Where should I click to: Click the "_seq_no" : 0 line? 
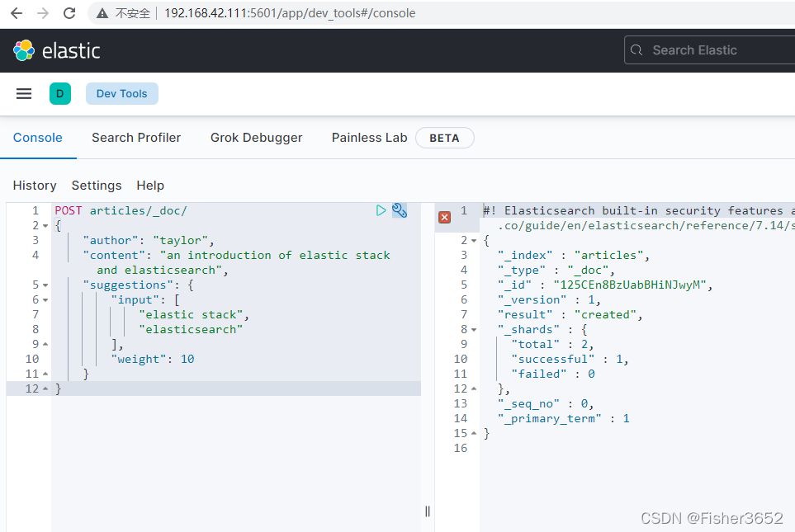[546, 404]
